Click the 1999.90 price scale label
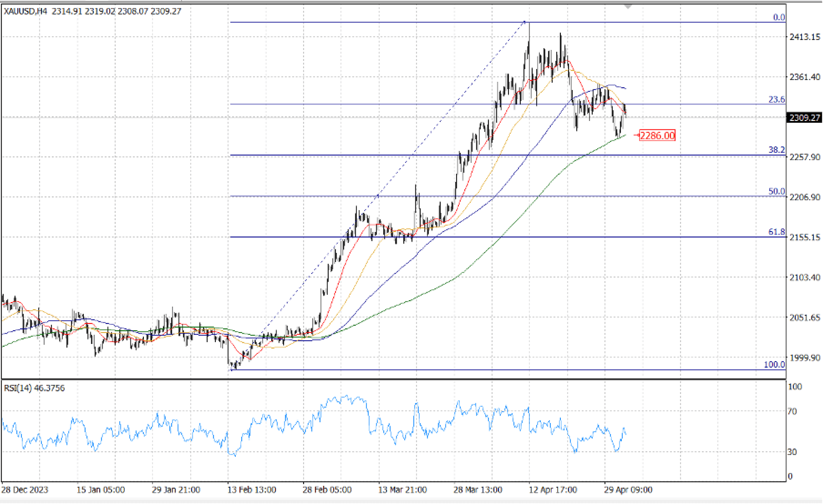The image size is (823, 504). point(805,358)
